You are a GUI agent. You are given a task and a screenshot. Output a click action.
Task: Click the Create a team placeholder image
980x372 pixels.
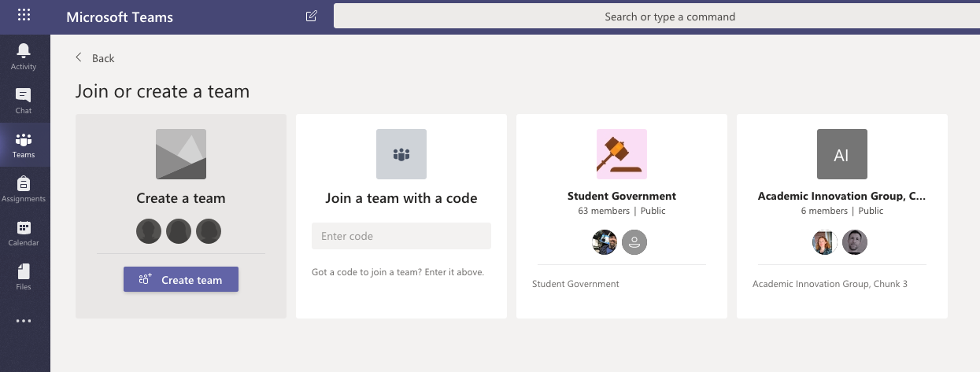point(181,154)
